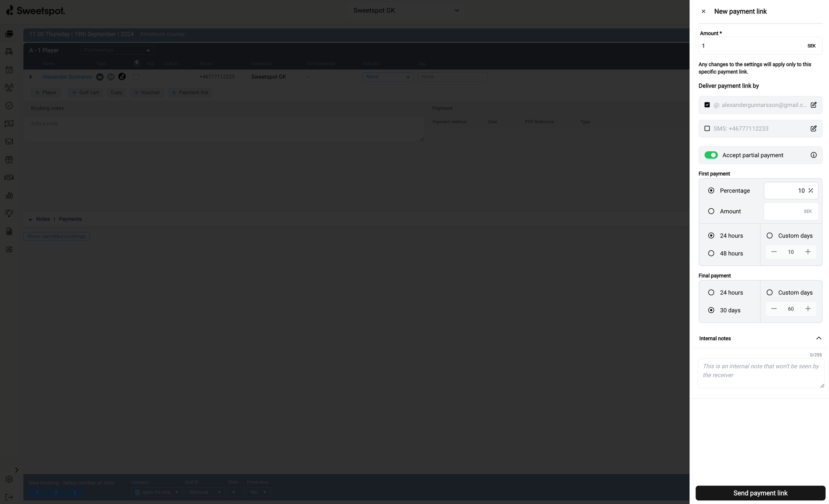The height and width of the screenshot is (504, 829).
Task: Open the Category open for everyone dropdown
Action: [157, 492]
